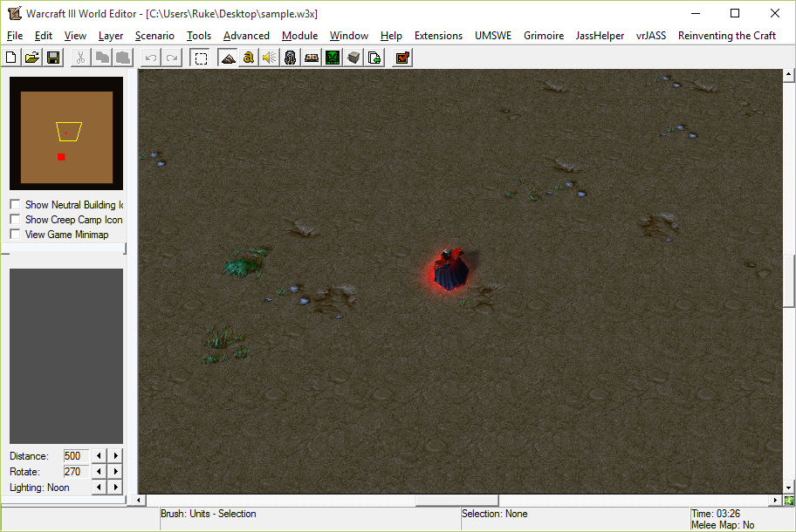The width and height of the screenshot is (796, 532).
Task: Click the Cut scissors icon
Action: (x=80, y=58)
